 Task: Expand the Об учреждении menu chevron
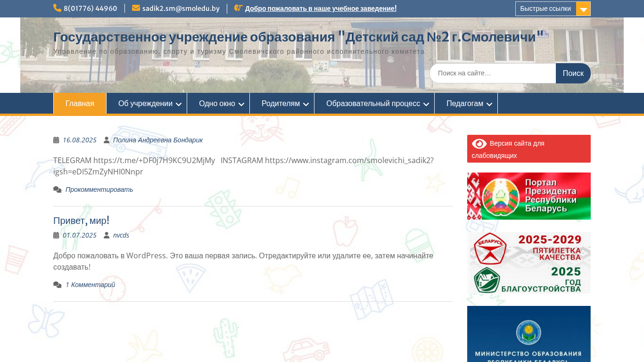click(179, 104)
